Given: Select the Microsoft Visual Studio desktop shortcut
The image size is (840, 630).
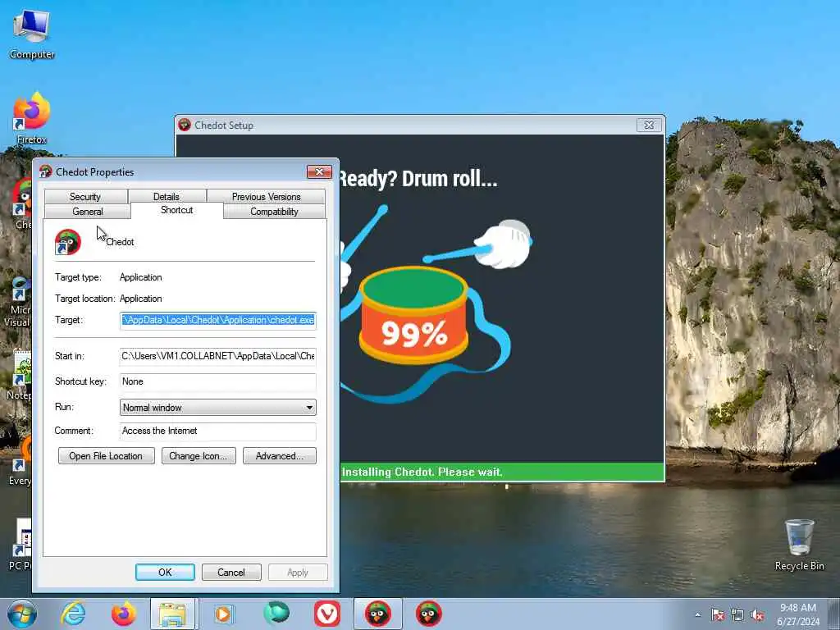Looking at the screenshot, I should pos(18,302).
